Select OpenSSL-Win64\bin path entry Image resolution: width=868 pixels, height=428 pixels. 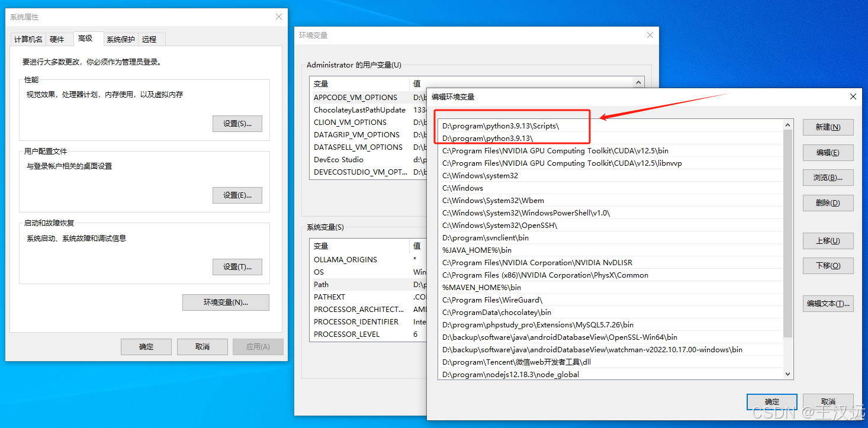pyautogui.click(x=610, y=337)
